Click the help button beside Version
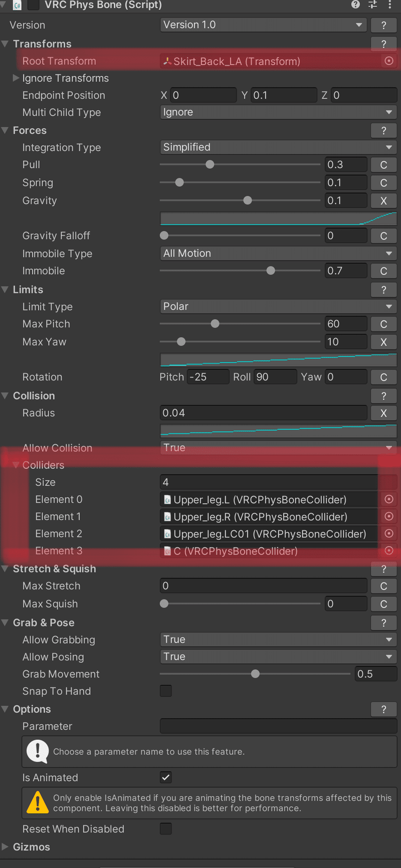The width and height of the screenshot is (401, 868). (x=384, y=25)
